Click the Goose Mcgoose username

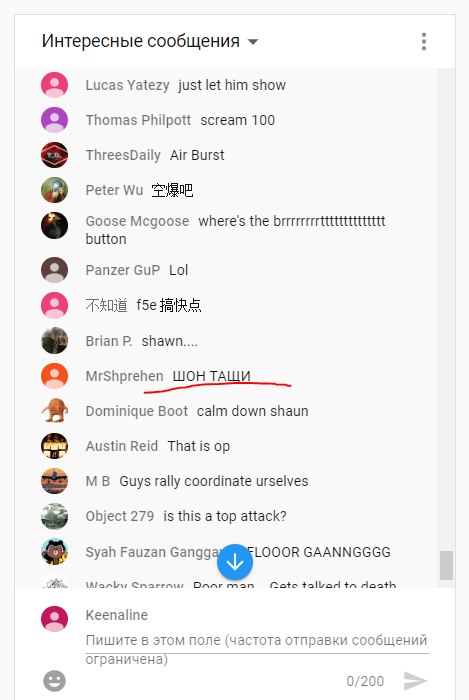point(137,221)
